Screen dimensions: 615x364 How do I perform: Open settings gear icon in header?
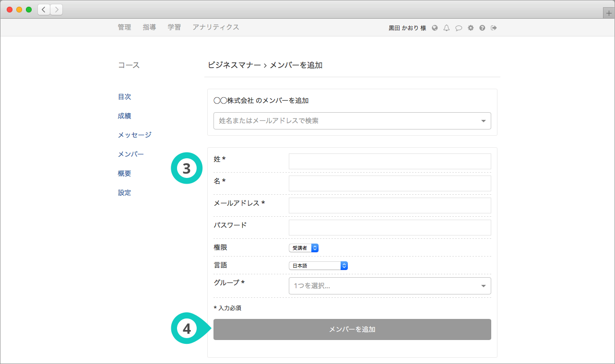tap(471, 28)
